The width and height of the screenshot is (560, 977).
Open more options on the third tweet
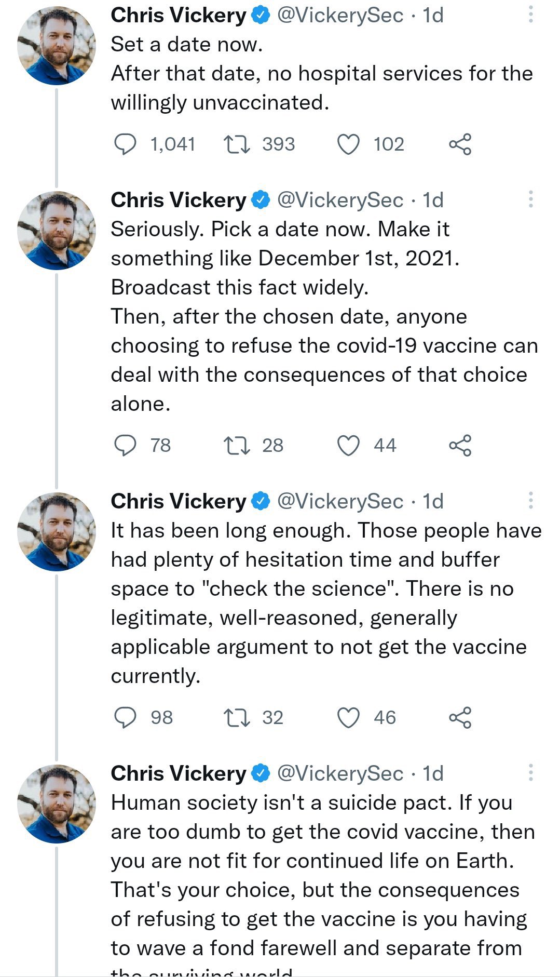[x=530, y=501]
